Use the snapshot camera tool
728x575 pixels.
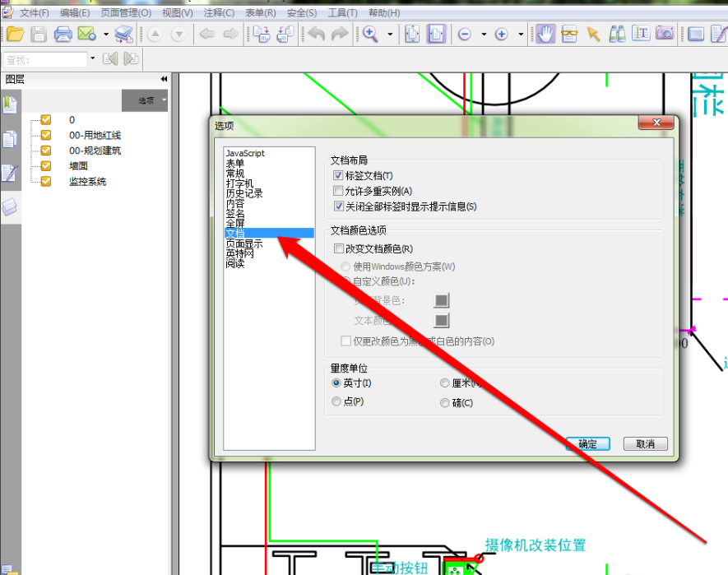point(665,33)
